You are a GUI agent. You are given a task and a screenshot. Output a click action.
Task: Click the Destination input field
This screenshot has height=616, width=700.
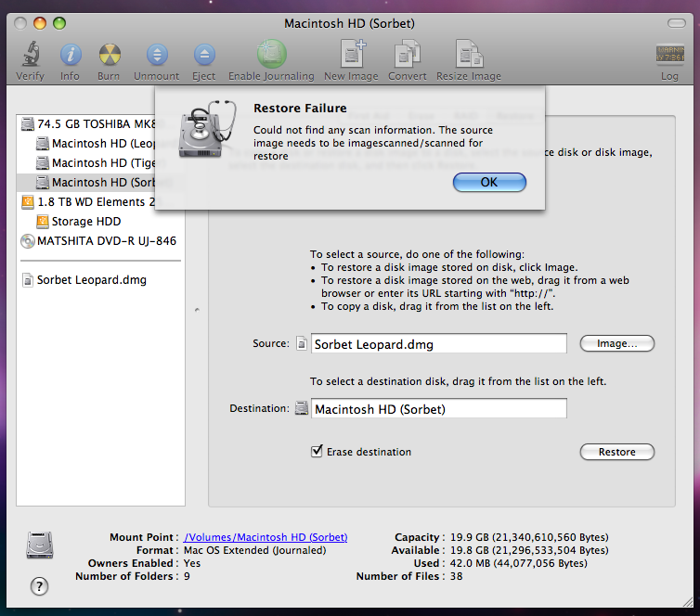(x=439, y=408)
